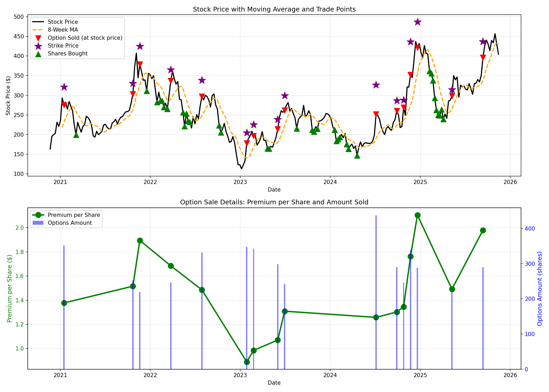Click the purple star icon in the legend

click(x=38, y=46)
